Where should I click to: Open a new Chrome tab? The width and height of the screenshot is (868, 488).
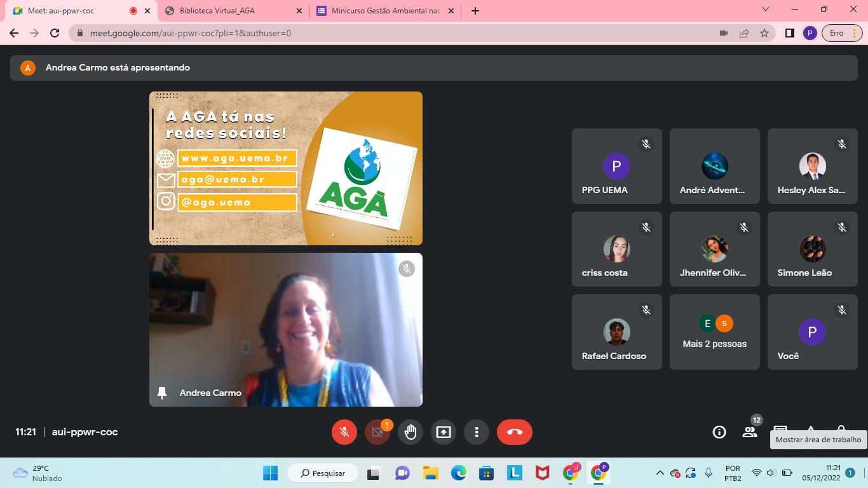pyautogui.click(x=475, y=11)
